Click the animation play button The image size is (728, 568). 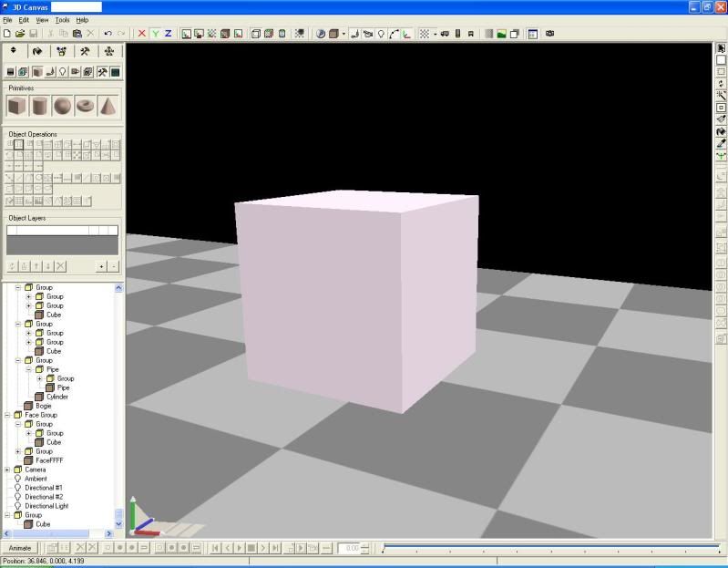tap(240, 548)
